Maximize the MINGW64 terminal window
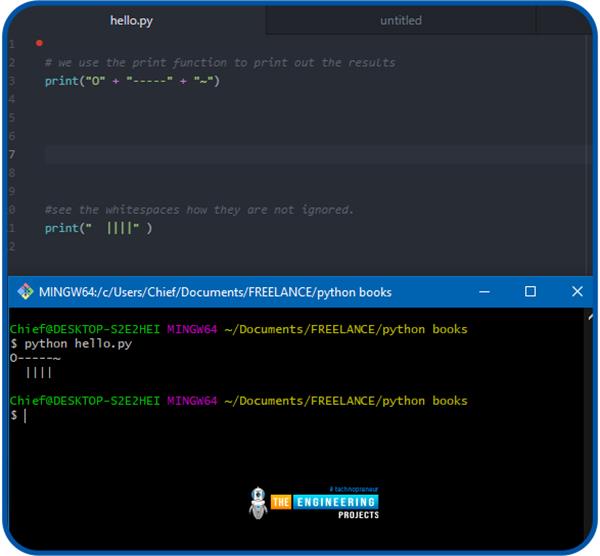Viewport: 600px width, 556px height. pyautogui.click(x=530, y=292)
